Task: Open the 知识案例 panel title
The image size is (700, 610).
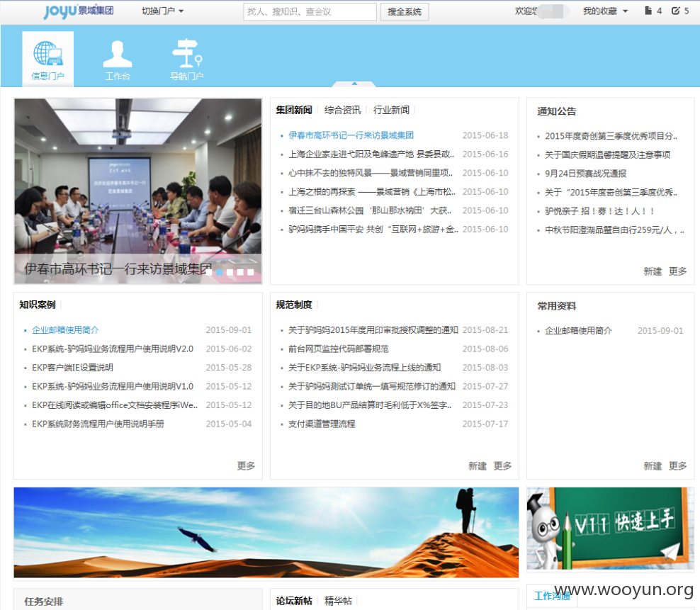Action: 38,305
